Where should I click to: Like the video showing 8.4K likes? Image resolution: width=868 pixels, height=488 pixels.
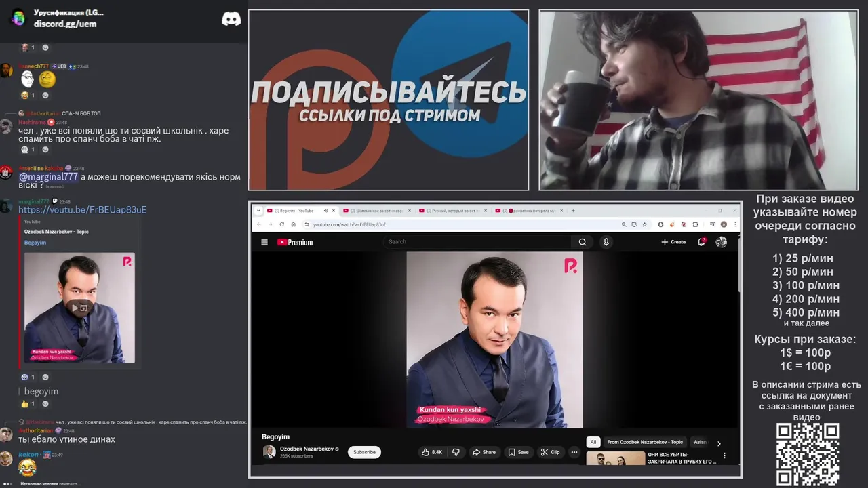[432, 452]
